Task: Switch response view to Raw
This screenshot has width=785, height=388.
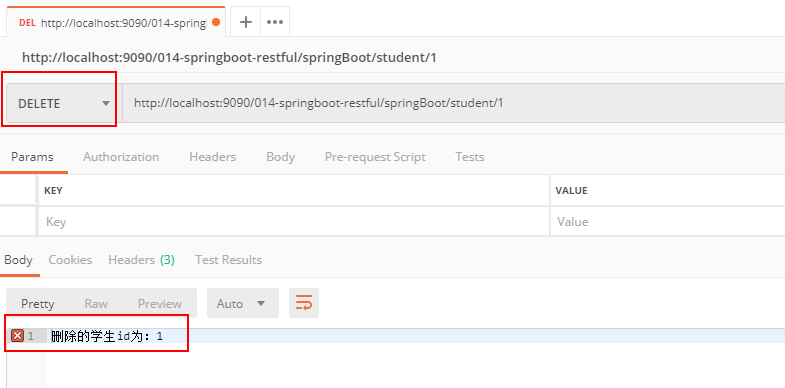Action: click(96, 304)
